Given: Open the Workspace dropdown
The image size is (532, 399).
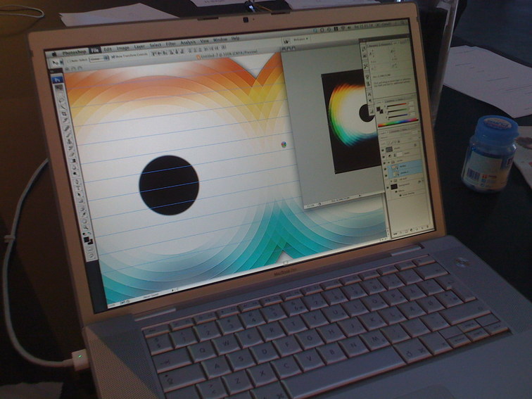Looking at the screenshot, I should tap(300, 39).
